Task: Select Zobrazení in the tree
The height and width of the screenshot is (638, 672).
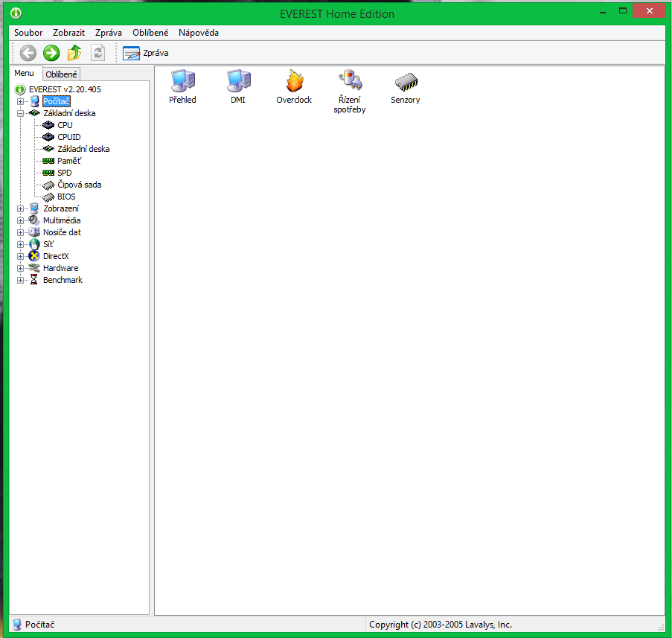Action: pyautogui.click(x=61, y=208)
